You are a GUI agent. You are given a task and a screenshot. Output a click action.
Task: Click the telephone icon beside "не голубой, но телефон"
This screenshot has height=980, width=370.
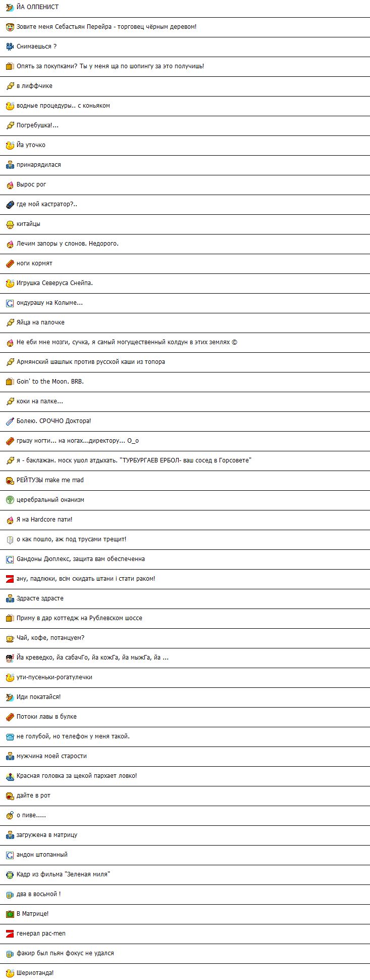point(10,736)
